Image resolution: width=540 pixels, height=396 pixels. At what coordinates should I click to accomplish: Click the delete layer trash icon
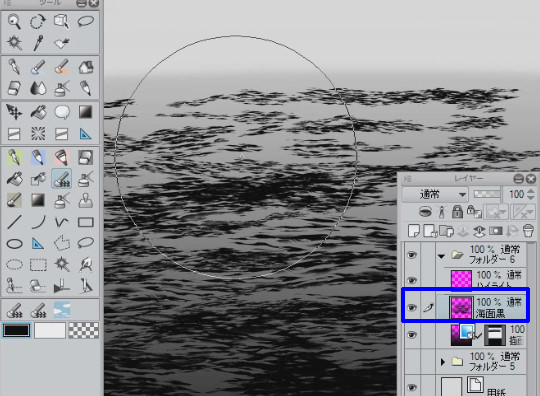click(528, 231)
